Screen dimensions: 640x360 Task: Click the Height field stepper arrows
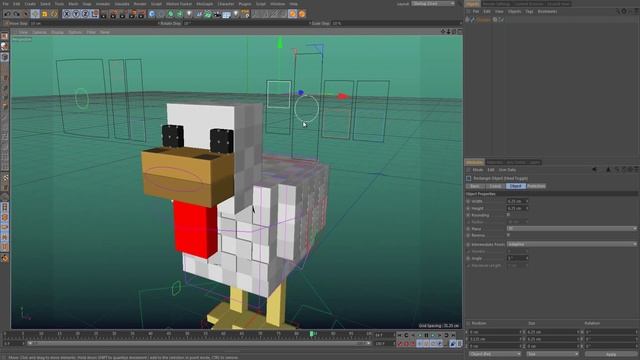[x=527, y=208]
